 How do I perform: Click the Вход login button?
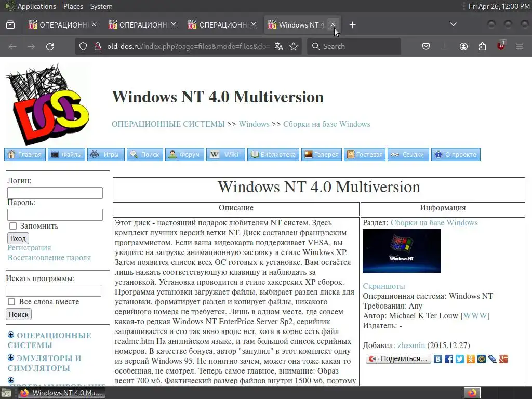(x=18, y=238)
